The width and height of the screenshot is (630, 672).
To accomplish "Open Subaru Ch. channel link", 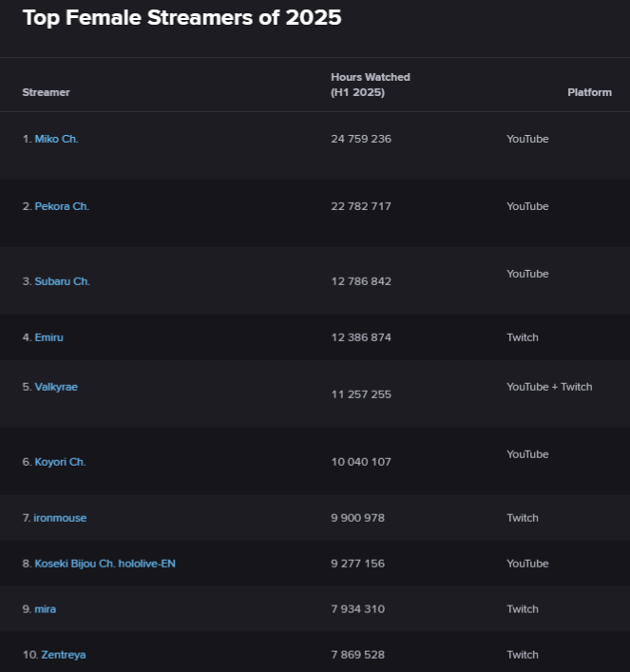I will [x=62, y=281].
